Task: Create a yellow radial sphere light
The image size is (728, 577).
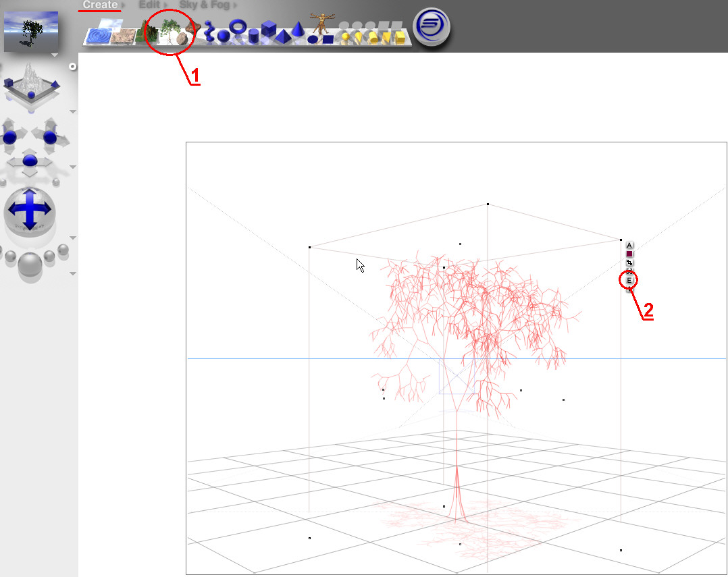Action: coord(346,37)
